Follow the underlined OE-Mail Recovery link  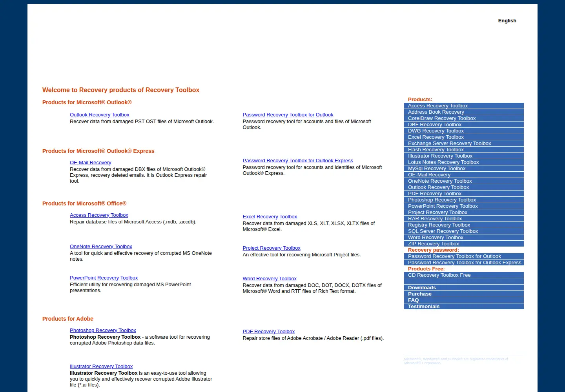(90, 163)
